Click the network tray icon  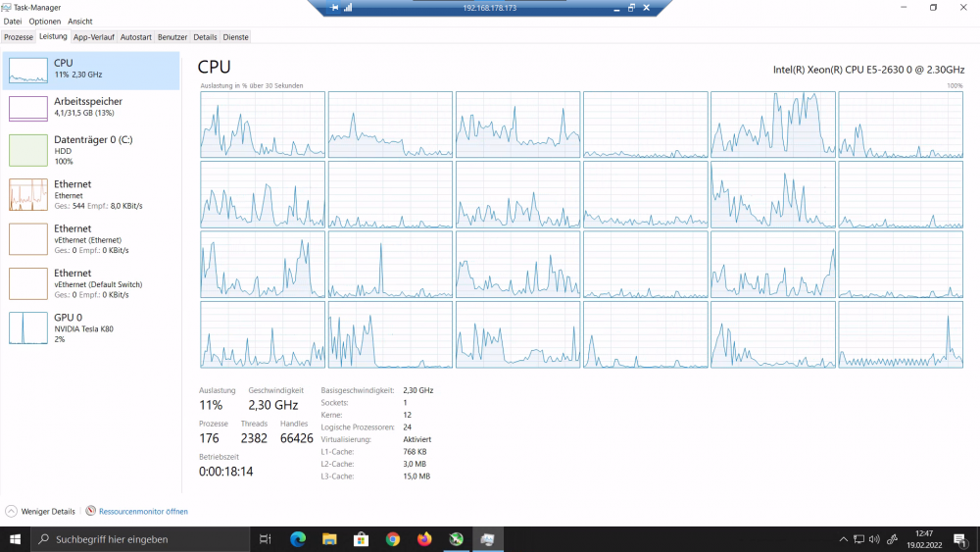pyautogui.click(x=859, y=539)
